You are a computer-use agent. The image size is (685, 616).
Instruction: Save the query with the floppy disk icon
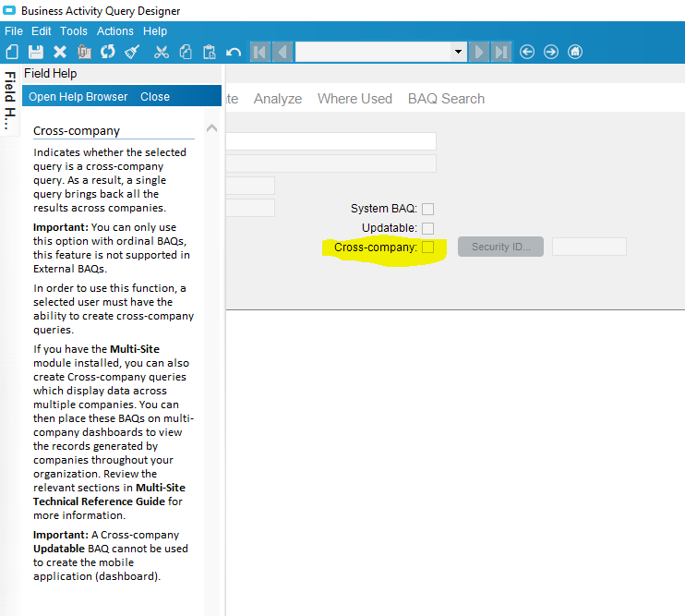[x=36, y=52]
